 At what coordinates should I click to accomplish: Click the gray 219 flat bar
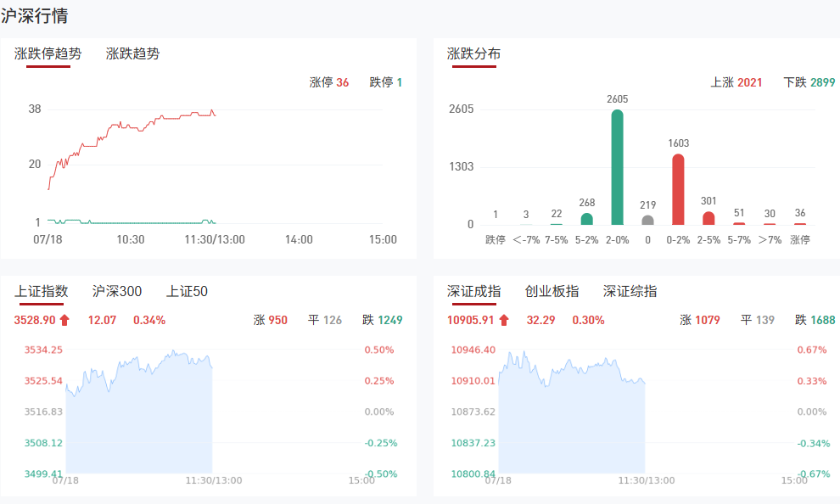pyautogui.click(x=647, y=220)
